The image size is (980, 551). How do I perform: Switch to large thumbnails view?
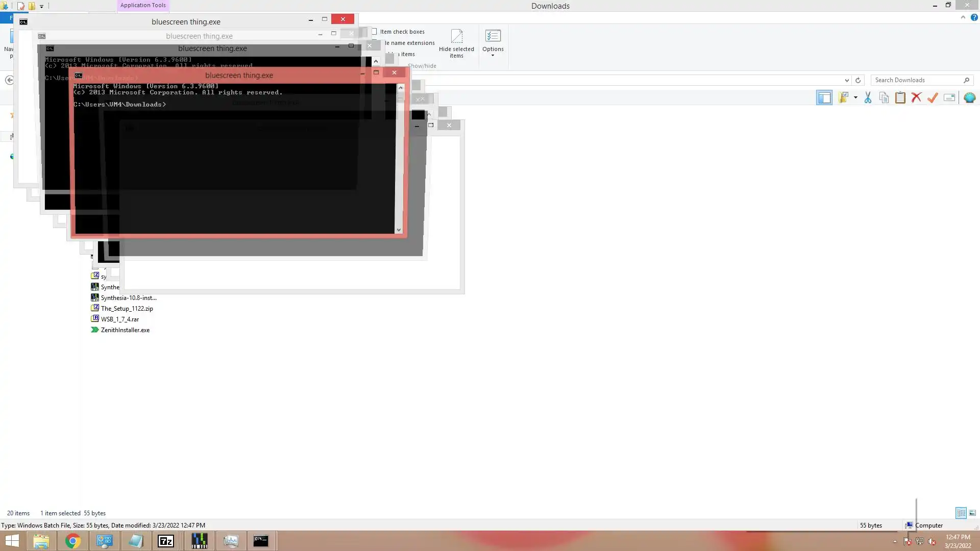click(x=972, y=513)
